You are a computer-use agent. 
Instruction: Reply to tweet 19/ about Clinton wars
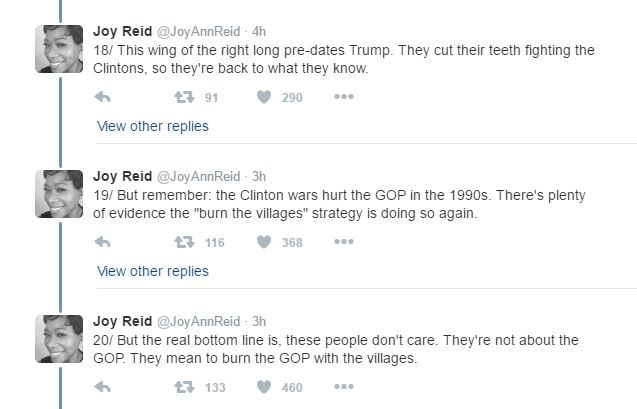coord(102,242)
